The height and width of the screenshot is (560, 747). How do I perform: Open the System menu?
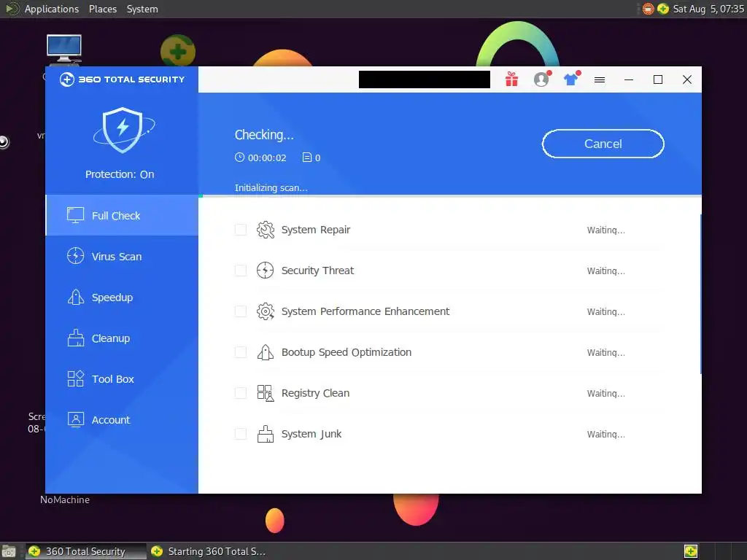click(142, 9)
